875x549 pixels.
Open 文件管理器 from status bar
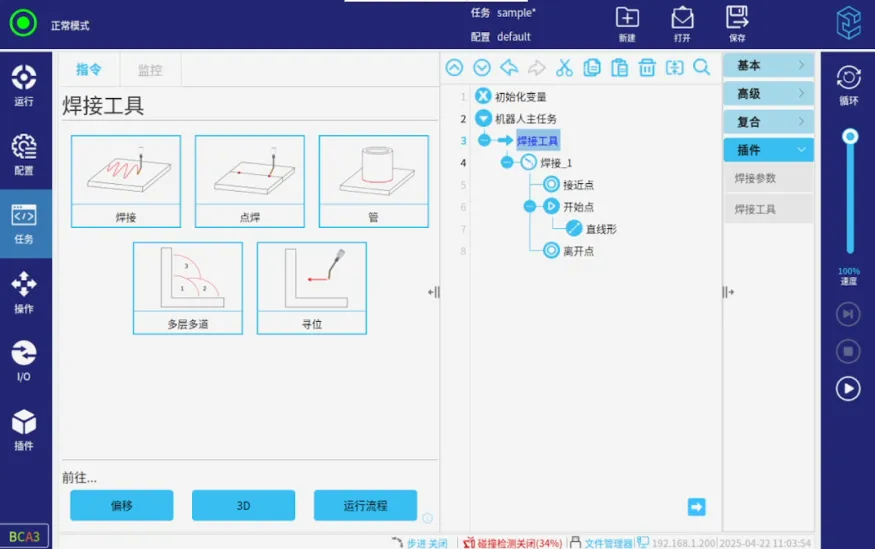(601, 543)
